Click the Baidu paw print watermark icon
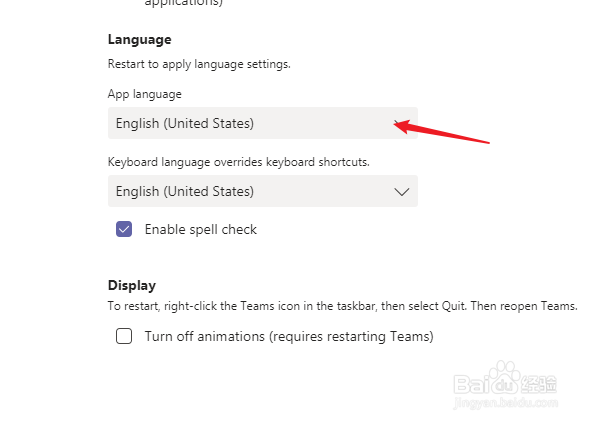Viewport: 592px width, 424px height. 503,376
